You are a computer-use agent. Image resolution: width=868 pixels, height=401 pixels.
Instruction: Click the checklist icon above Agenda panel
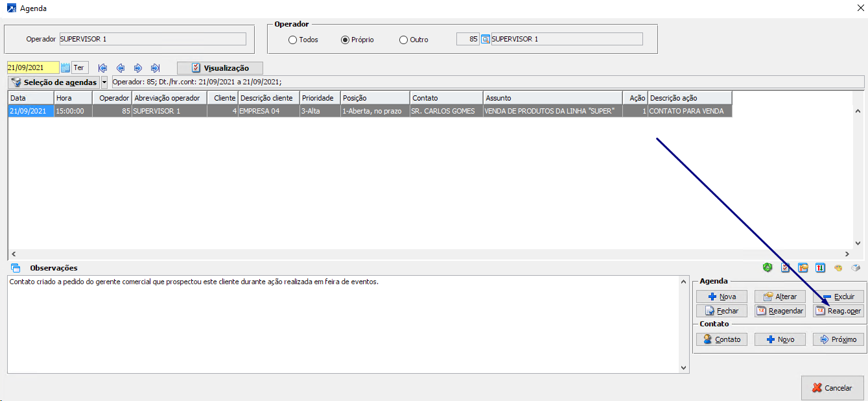pyautogui.click(x=786, y=267)
